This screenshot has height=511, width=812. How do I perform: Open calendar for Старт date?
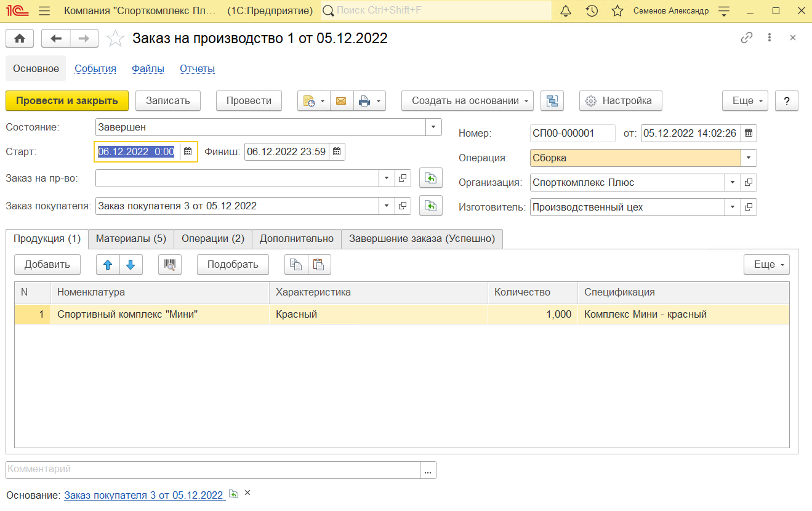188,151
